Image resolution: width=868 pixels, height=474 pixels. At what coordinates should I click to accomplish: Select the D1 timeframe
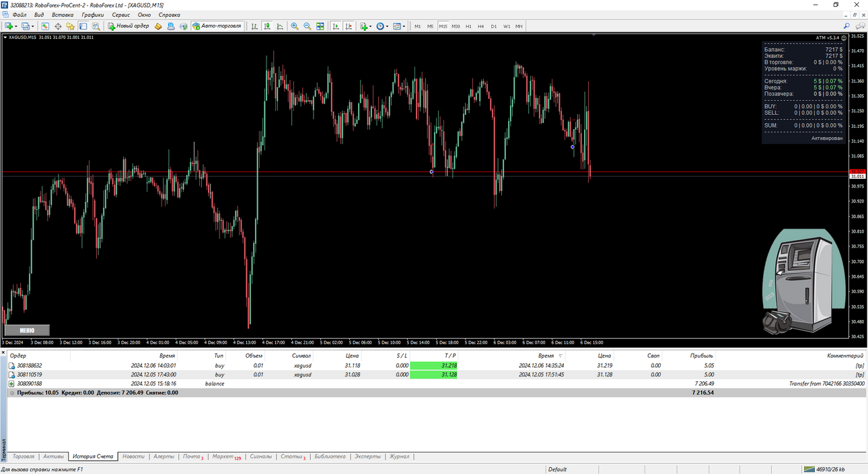tap(494, 26)
